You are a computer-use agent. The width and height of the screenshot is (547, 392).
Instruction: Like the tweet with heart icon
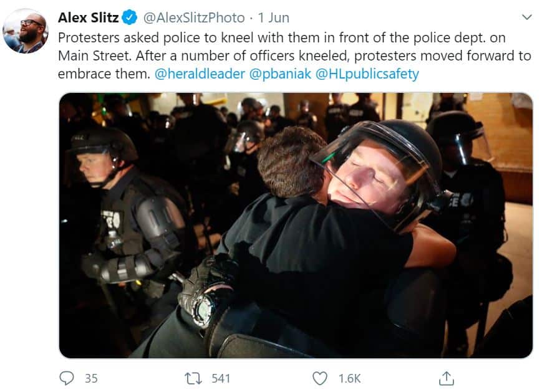pos(319,378)
